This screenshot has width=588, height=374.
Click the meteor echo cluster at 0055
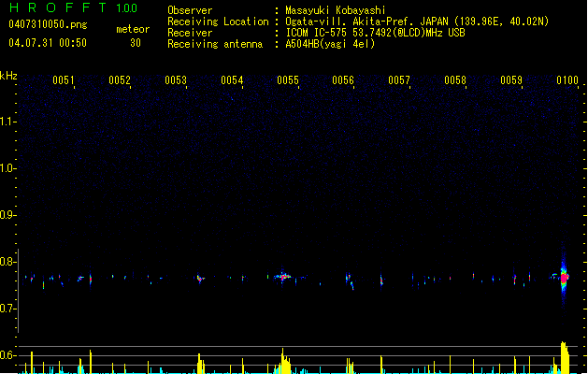[x=283, y=277]
